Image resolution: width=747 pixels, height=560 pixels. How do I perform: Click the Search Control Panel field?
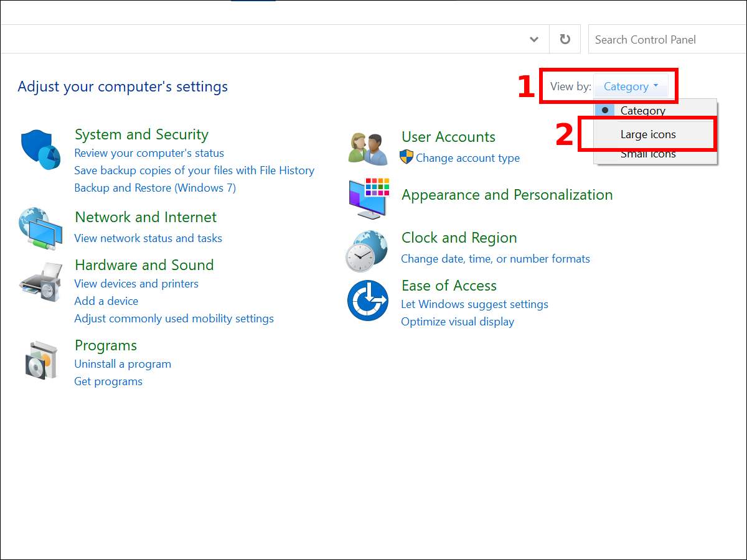pos(666,40)
